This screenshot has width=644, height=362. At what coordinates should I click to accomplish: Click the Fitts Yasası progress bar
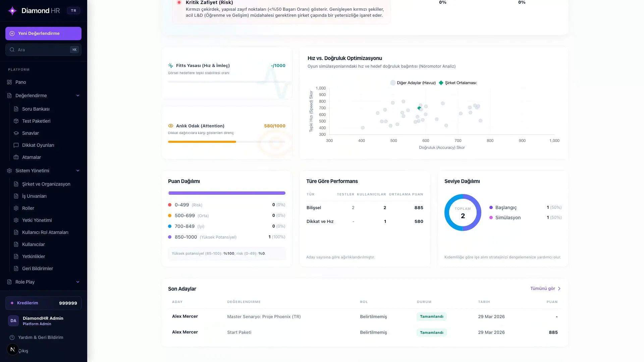coord(227,82)
